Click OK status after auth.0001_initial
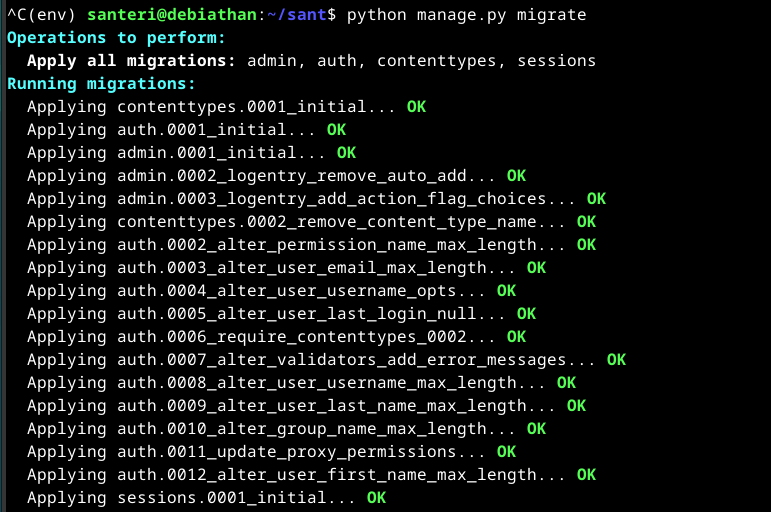 tap(336, 130)
